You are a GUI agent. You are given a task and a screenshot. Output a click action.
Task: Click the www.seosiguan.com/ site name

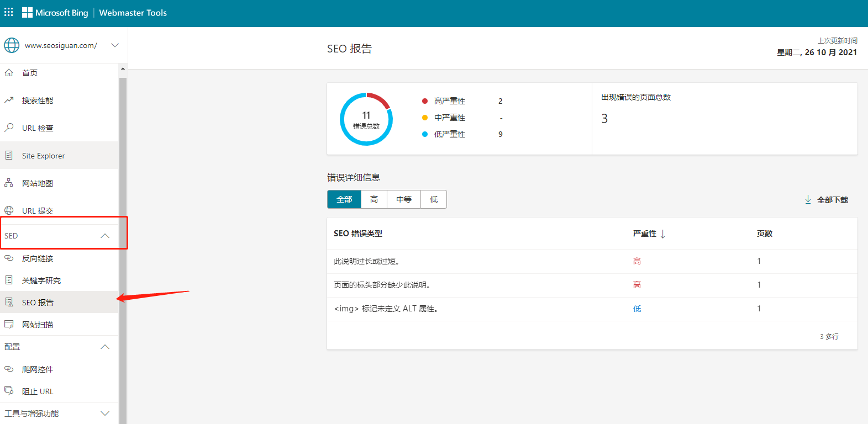(61, 45)
